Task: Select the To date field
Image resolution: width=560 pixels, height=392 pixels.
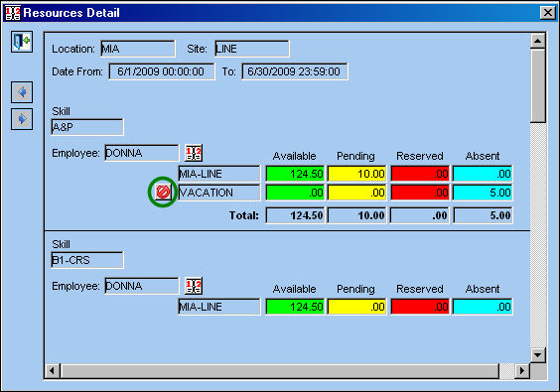Action: (295, 71)
